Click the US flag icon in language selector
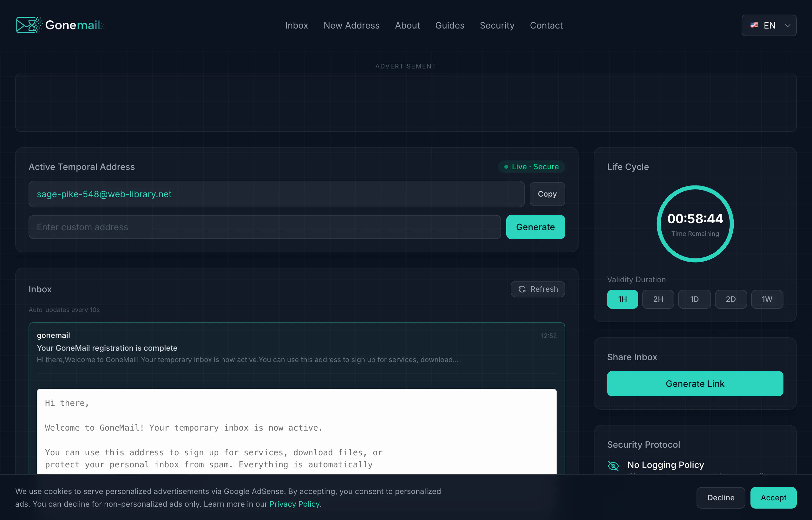812x520 pixels. [x=754, y=25]
